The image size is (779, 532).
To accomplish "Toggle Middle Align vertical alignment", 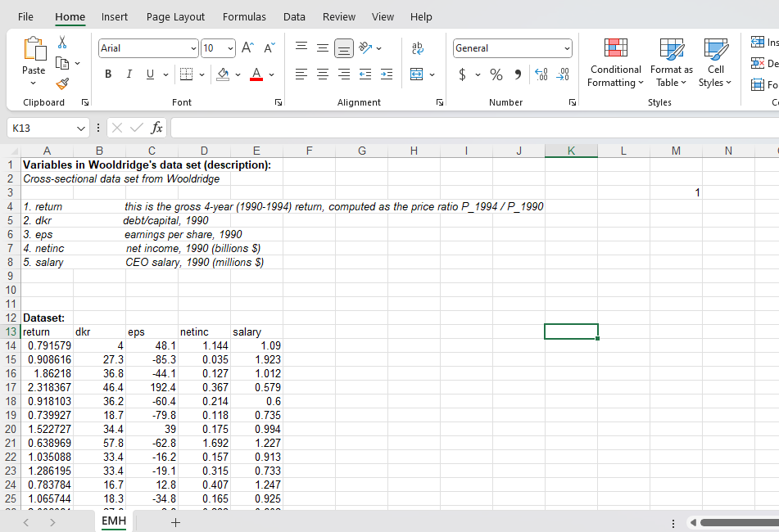I will (x=323, y=48).
